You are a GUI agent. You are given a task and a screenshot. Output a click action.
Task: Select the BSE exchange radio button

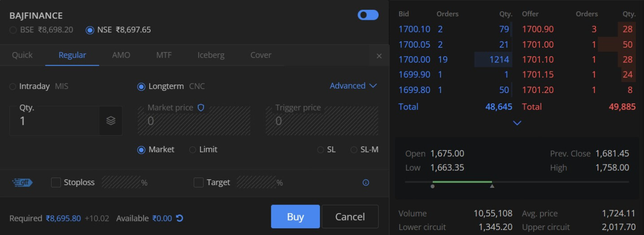click(x=13, y=30)
